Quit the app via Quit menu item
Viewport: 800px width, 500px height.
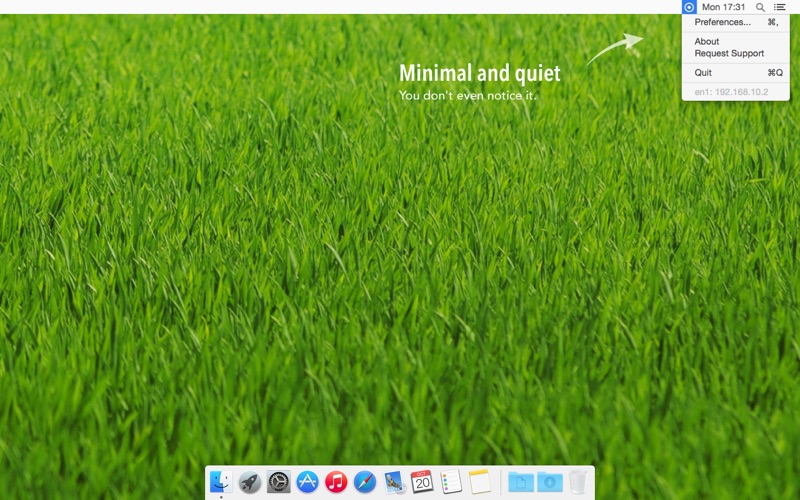pyautogui.click(x=736, y=72)
